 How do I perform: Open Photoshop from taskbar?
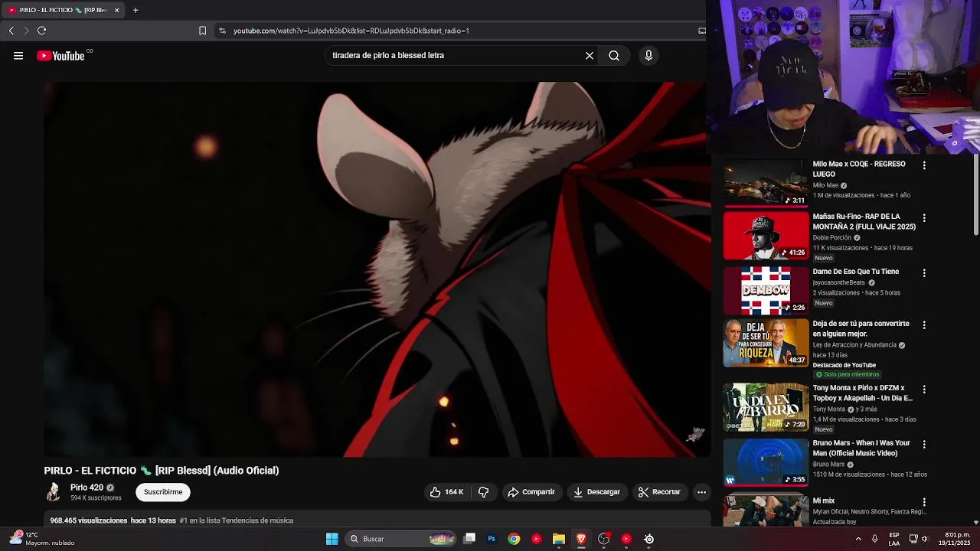tap(492, 539)
